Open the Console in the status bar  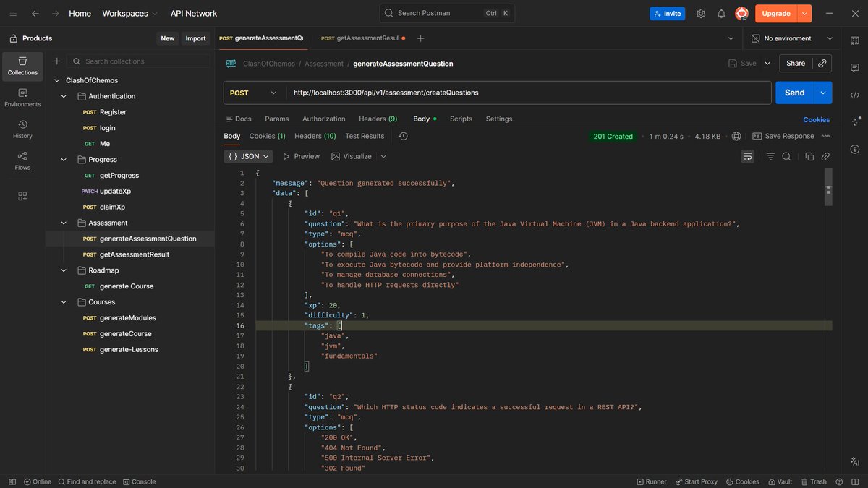click(x=139, y=481)
